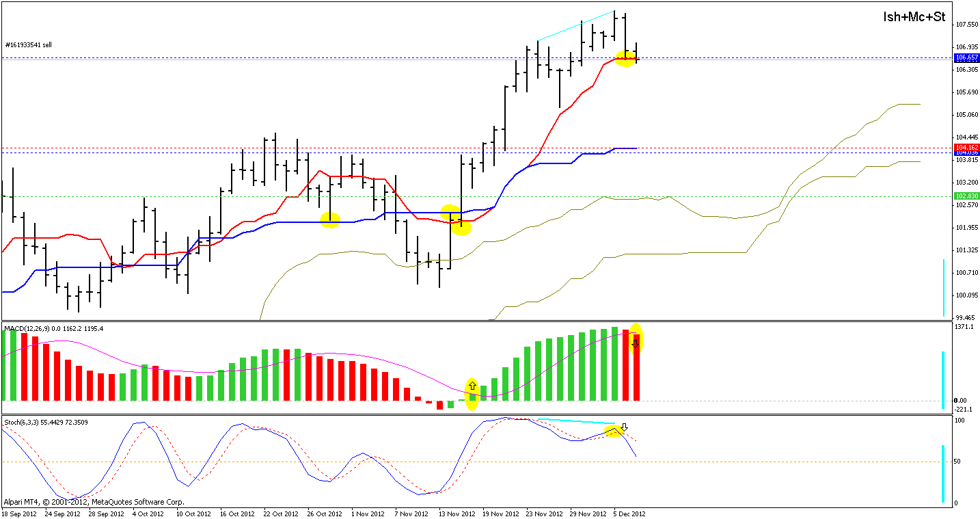Click the down arrow above last MACD bars
The image size is (980, 519).
(x=634, y=344)
